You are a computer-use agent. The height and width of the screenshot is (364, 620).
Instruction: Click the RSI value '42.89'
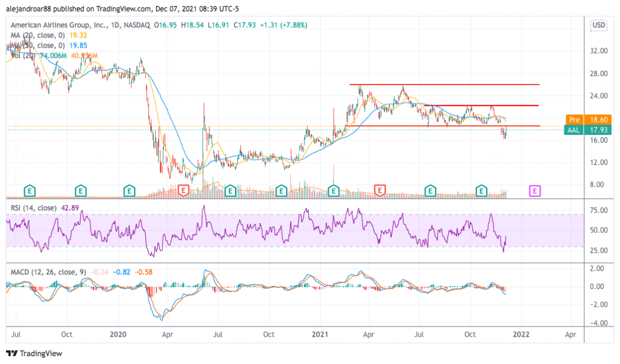(x=70, y=207)
